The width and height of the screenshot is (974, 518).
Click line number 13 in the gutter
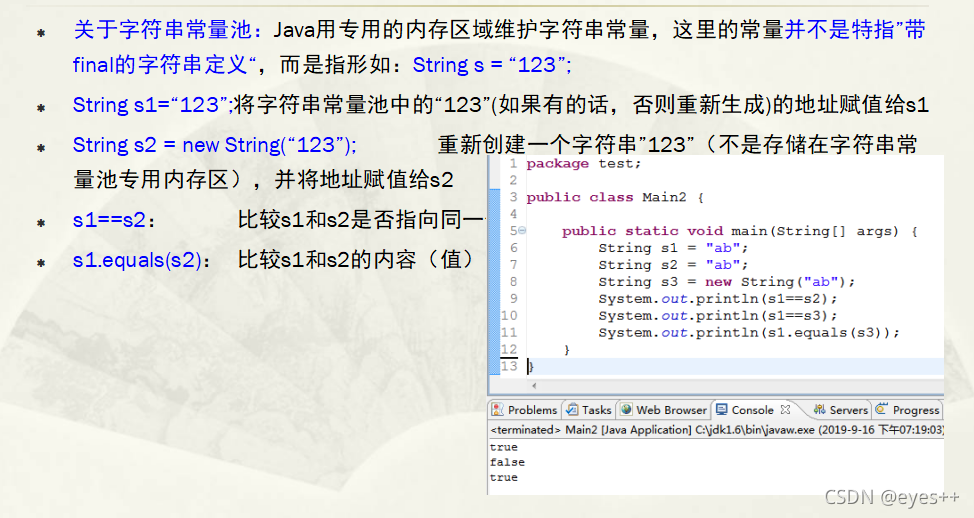[509, 366]
